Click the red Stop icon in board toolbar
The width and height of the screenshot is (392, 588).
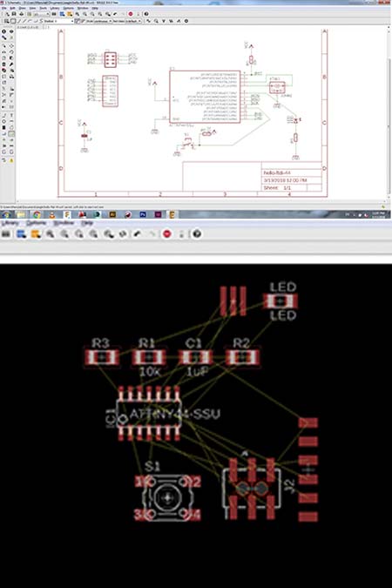[x=167, y=233]
